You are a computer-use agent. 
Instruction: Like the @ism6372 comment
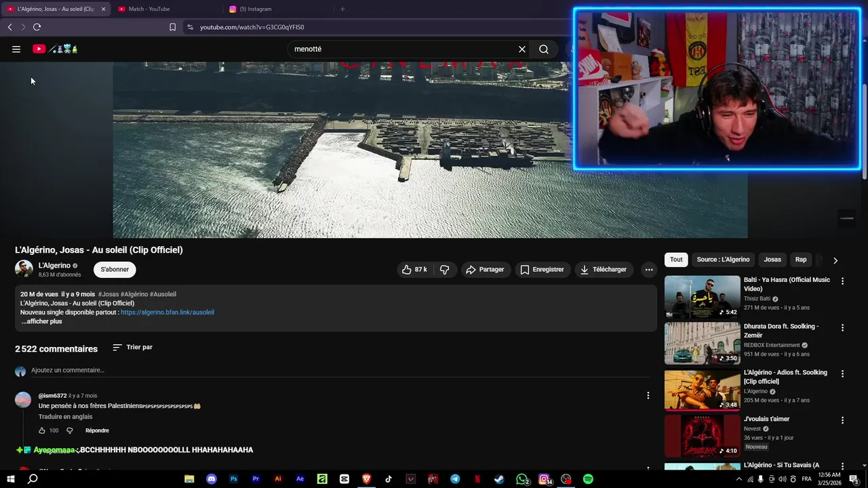pos(42,430)
